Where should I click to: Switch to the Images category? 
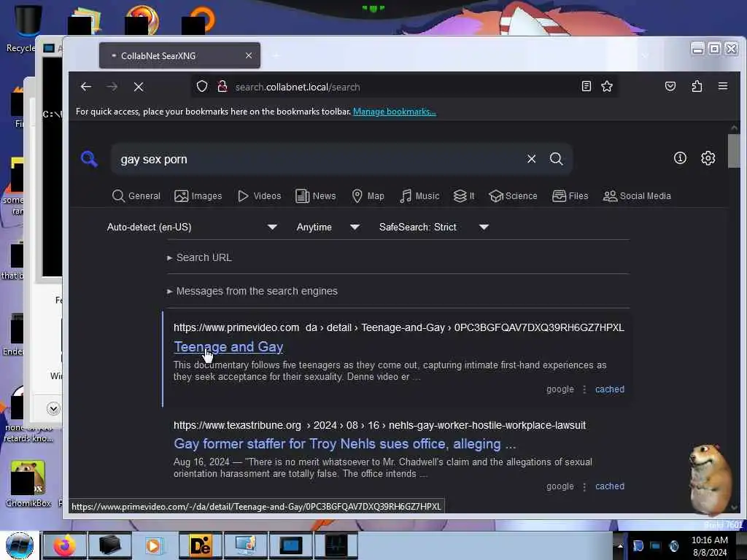click(198, 195)
